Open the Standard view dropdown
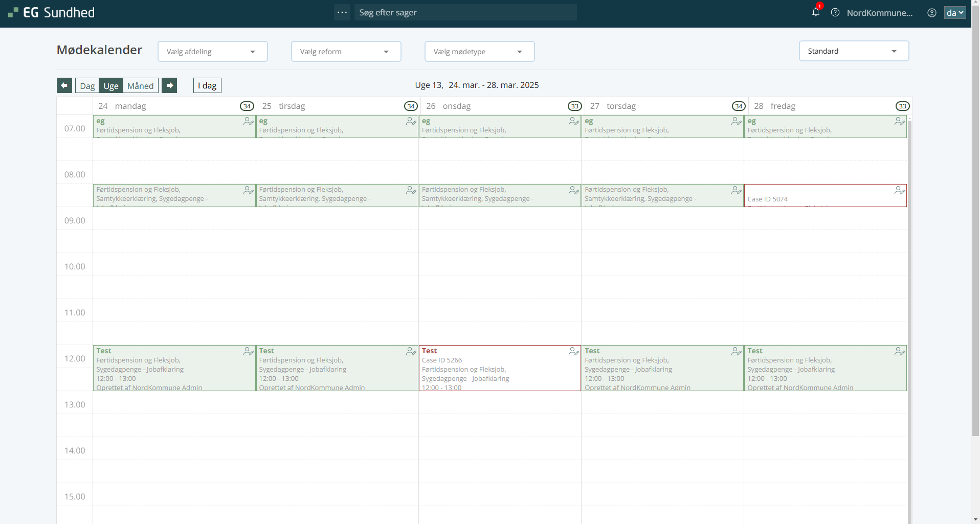 point(853,51)
